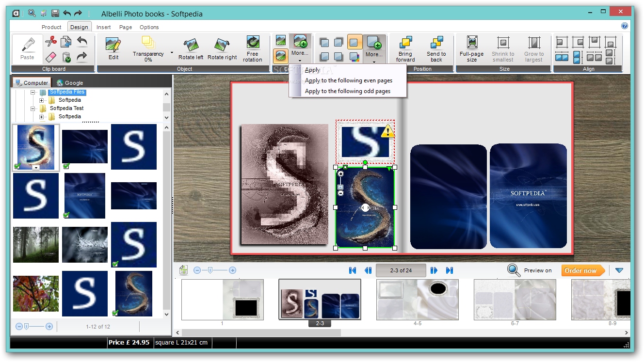Toggle Preview on

[530, 270]
